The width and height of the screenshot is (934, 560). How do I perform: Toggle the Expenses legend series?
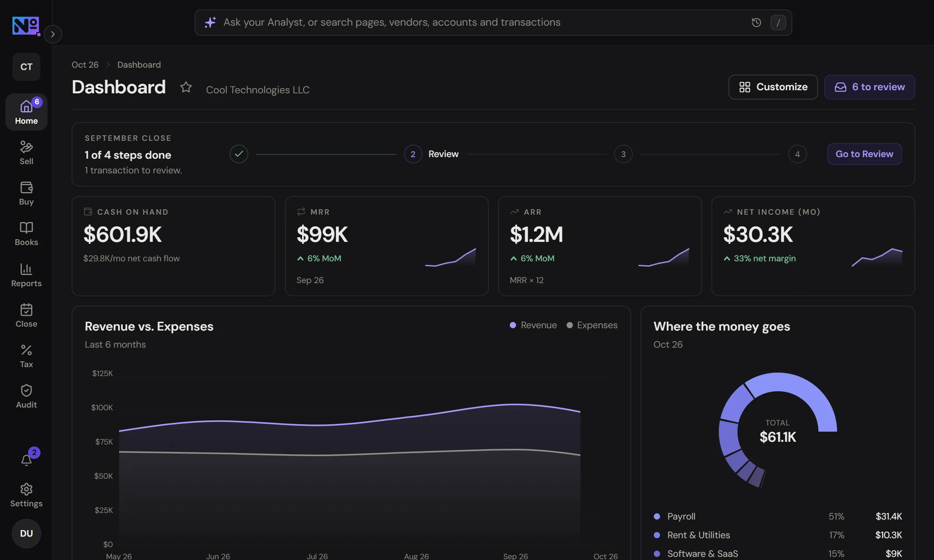tap(592, 325)
